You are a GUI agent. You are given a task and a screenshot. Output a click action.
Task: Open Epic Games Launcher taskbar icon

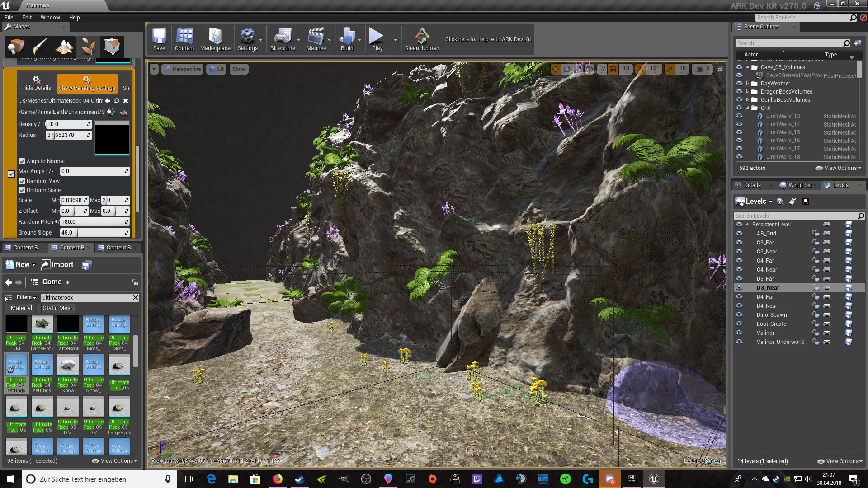pyautogui.click(x=632, y=479)
